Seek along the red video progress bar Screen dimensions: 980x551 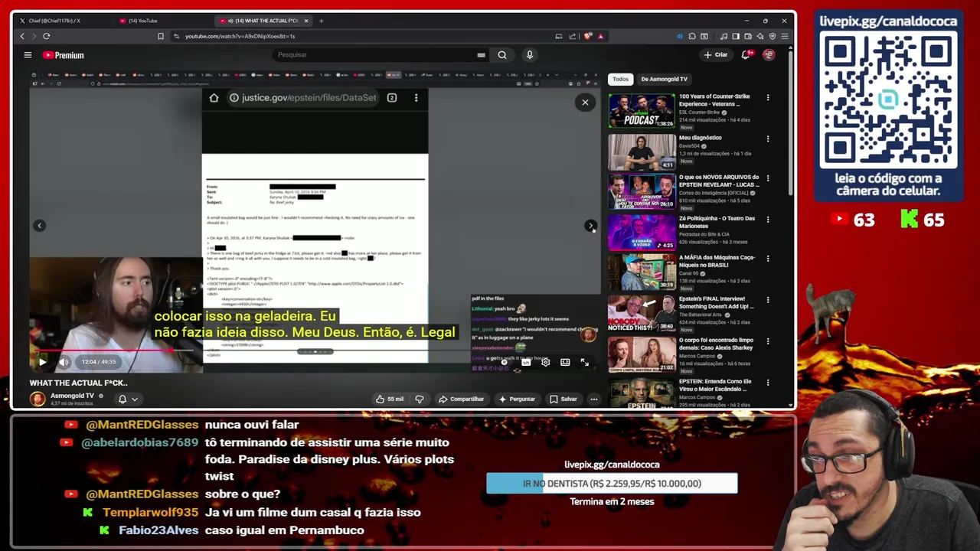pos(314,351)
